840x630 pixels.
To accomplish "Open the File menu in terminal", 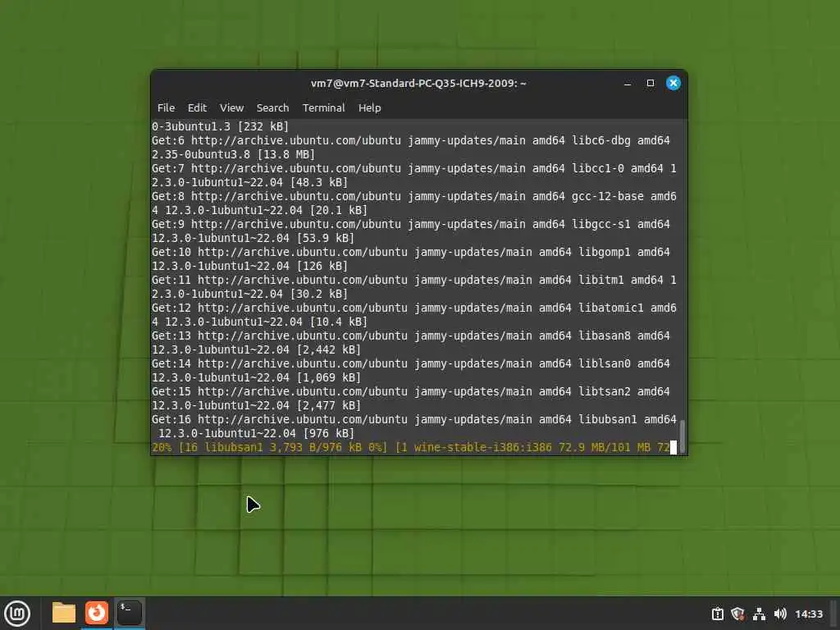I will pos(166,107).
